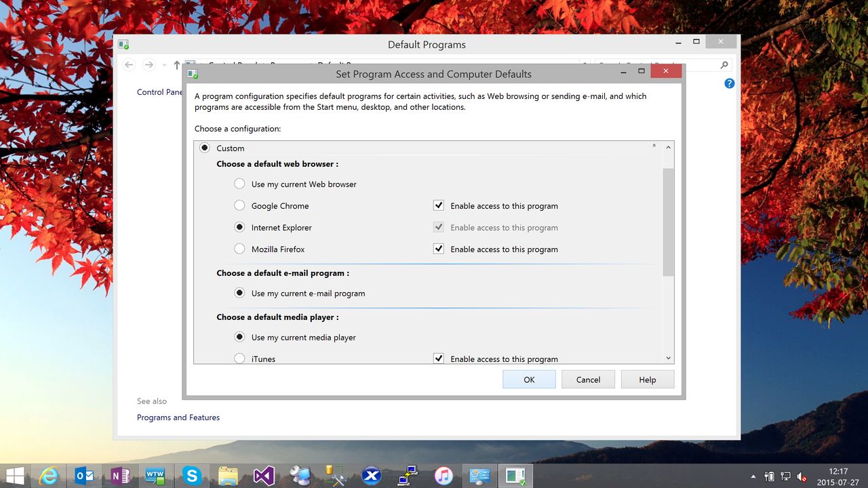
Task: Select iTunes as default media player
Action: 239,359
